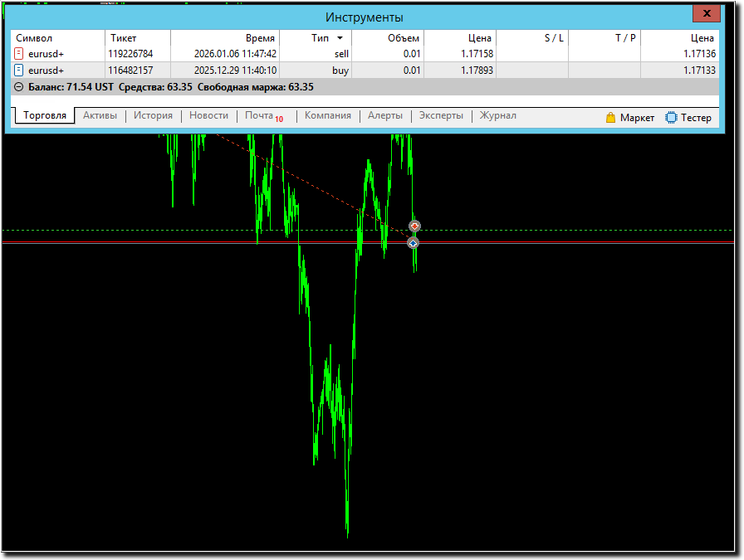Open the Маркет shopping bag icon
Viewport: 744px width, 560px height.
(x=611, y=118)
